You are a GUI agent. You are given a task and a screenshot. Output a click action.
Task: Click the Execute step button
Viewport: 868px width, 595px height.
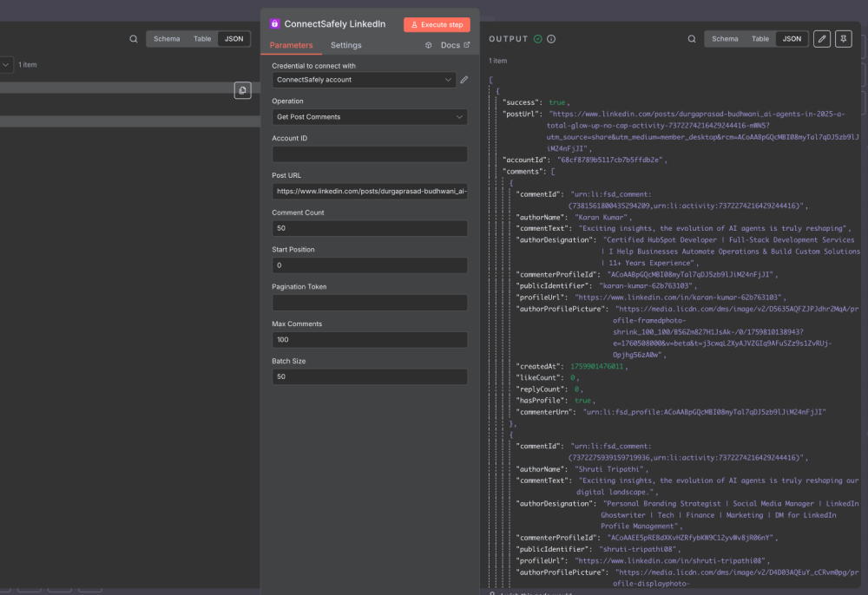click(x=437, y=23)
